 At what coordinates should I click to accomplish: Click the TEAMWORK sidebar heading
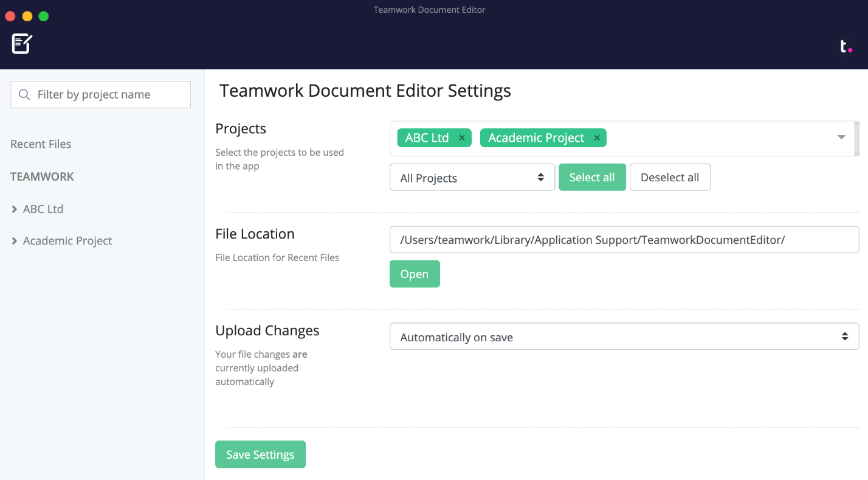42,176
